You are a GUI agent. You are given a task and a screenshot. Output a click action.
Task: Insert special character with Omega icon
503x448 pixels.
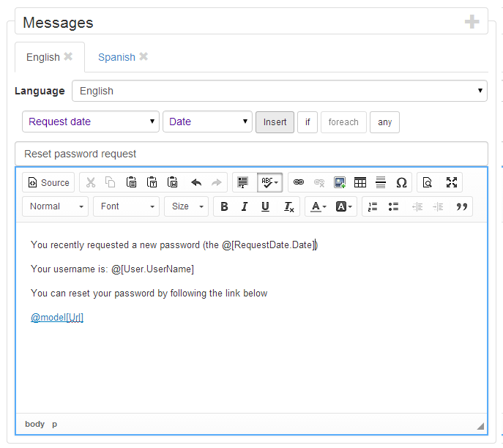pyautogui.click(x=401, y=183)
